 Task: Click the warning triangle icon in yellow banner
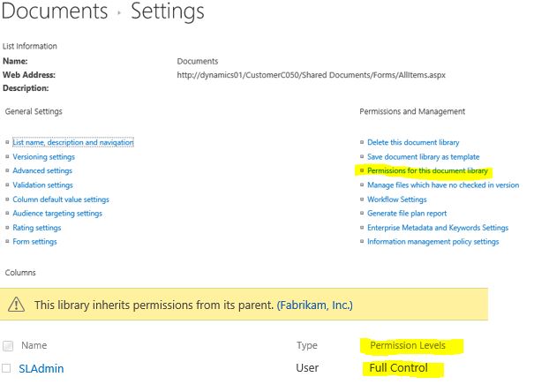pyautogui.click(x=16, y=304)
